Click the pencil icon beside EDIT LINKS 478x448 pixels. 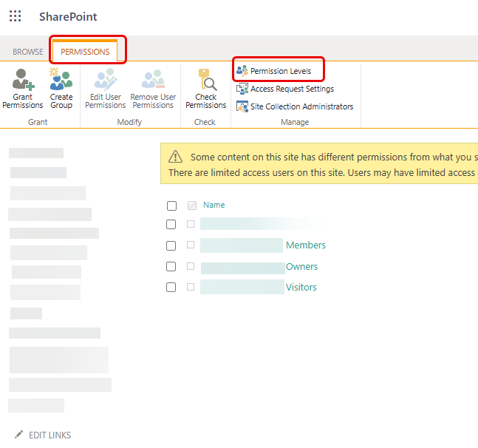point(19,434)
